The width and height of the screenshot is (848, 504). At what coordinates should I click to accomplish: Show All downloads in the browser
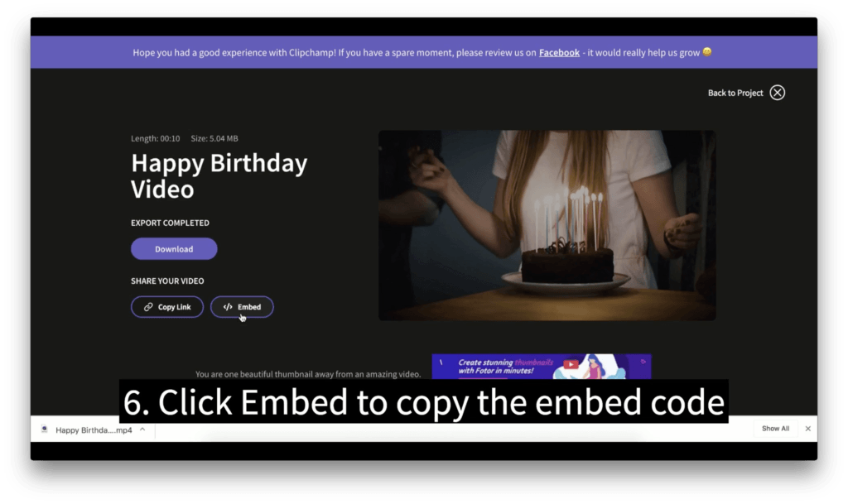coord(775,429)
